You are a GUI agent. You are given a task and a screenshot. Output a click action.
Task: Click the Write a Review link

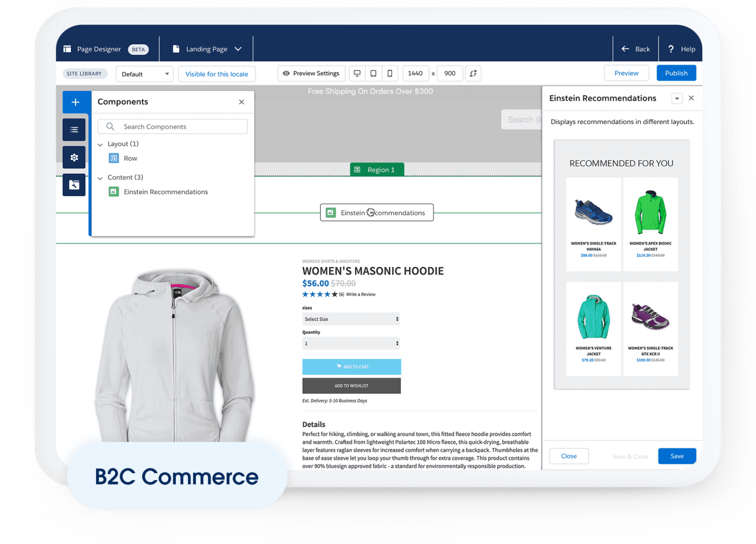click(361, 294)
